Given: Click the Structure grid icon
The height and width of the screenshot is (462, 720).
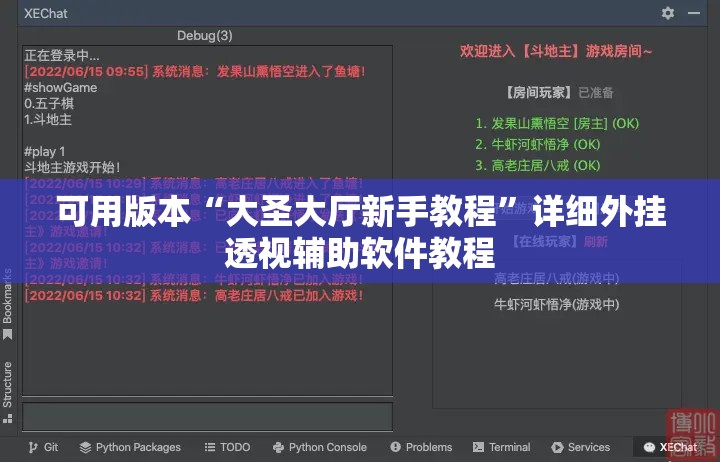Looking at the screenshot, I should coord(7,418).
